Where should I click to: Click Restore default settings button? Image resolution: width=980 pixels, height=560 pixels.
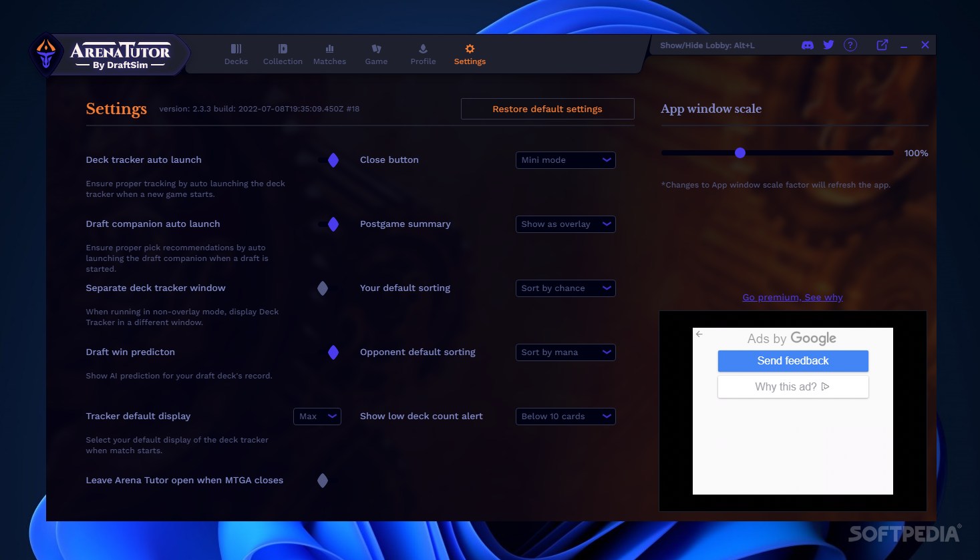(547, 109)
